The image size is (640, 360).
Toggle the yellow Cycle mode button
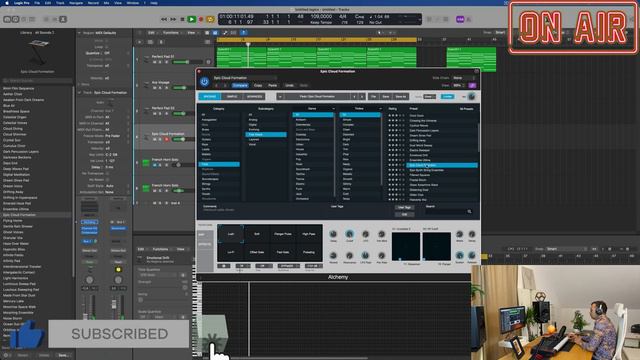210,19
